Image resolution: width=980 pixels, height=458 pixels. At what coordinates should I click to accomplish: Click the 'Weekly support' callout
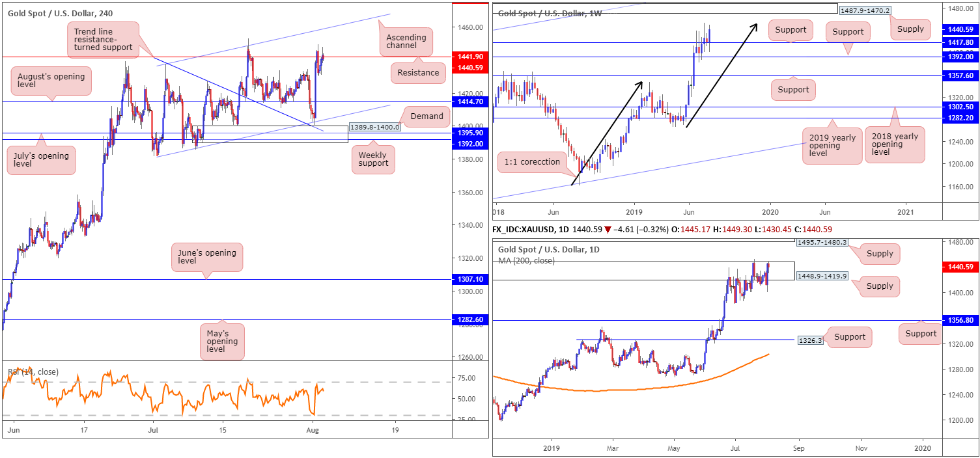tap(373, 159)
